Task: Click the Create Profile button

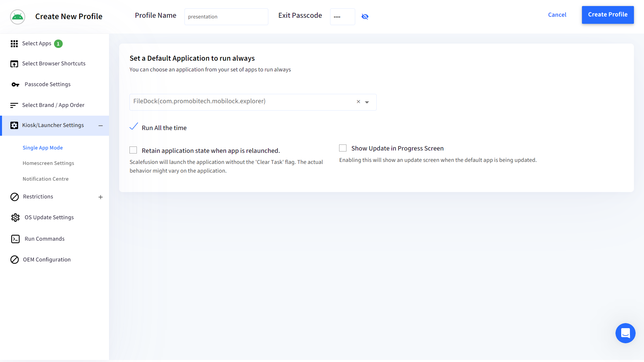Action: point(607,15)
